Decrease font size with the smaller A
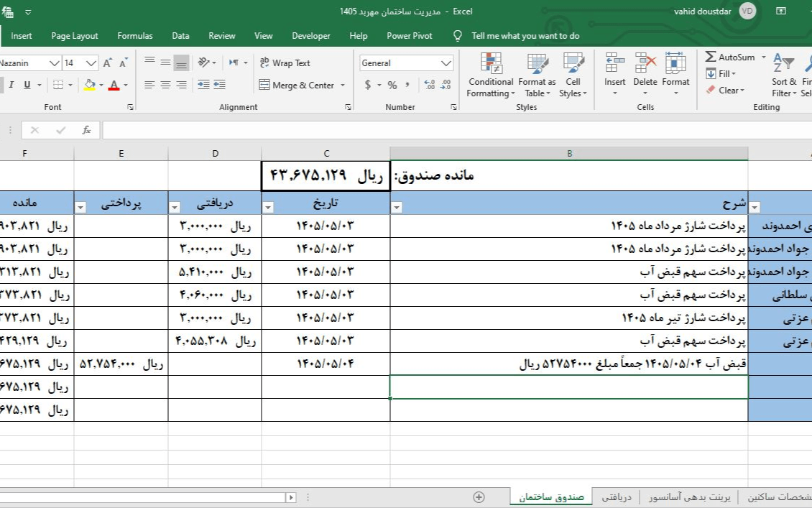This screenshot has width=812, height=508. point(124,63)
